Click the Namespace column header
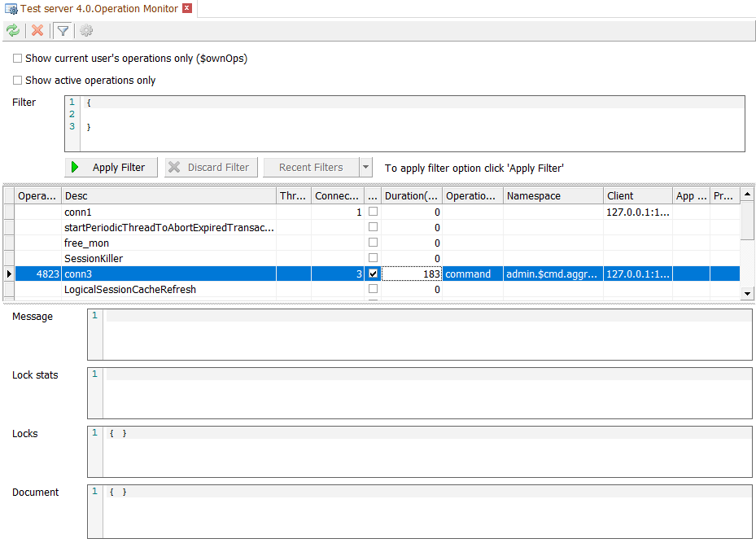756x543 pixels. tap(553, 196)
